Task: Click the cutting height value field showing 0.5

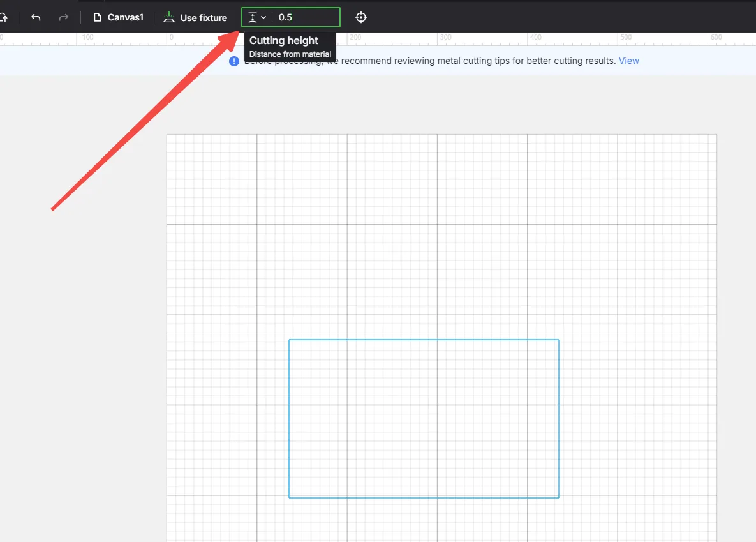Action: pos(307,17)
